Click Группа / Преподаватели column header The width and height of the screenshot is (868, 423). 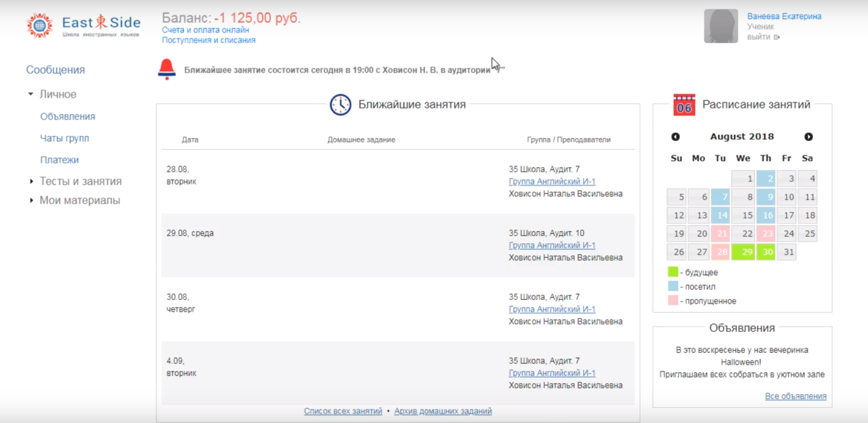[569, 140]
